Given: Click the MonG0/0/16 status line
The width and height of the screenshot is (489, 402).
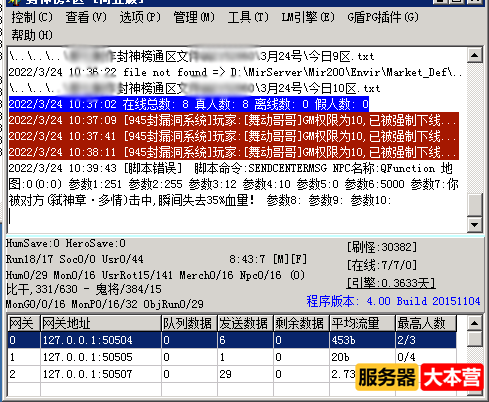Looking at the screenshot, I should click(105, 304).
